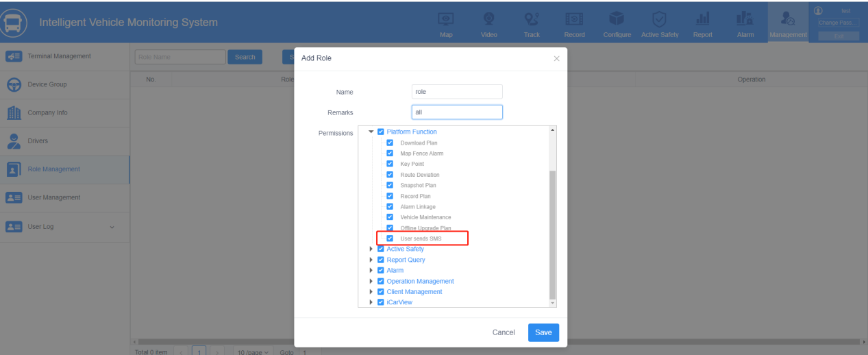Screen dimensions: 868x355
Task: Click Cancel in Add Role dialog
Action: [x=504, y=332]
